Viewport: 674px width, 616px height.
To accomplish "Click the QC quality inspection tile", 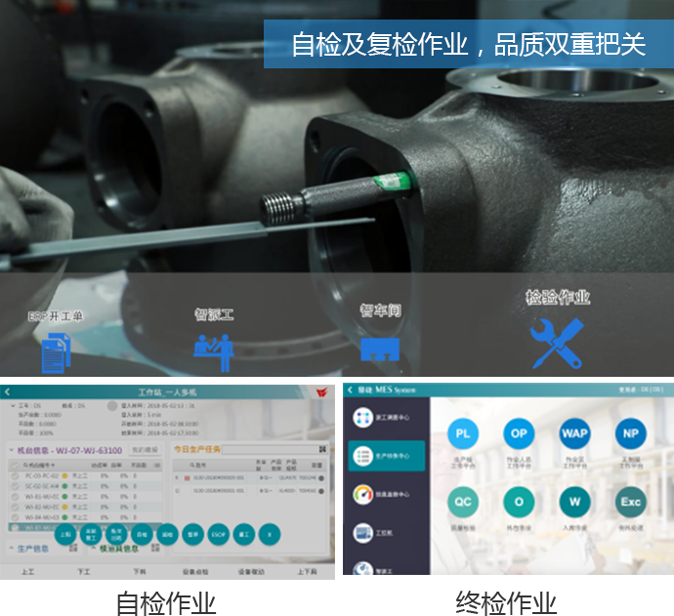I will point(463,502).
